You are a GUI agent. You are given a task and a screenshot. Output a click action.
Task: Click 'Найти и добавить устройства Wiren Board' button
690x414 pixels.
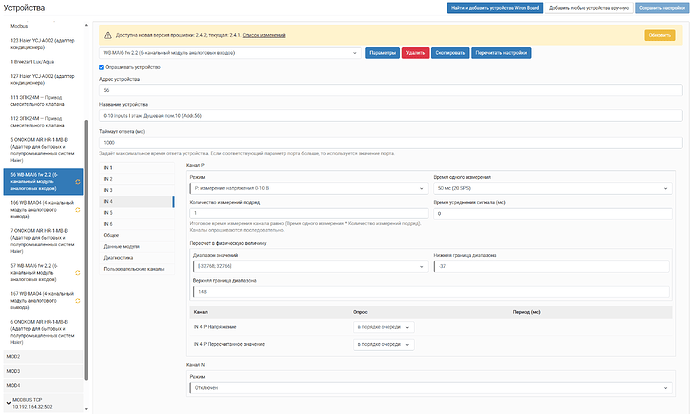click(x=495, y=8)
